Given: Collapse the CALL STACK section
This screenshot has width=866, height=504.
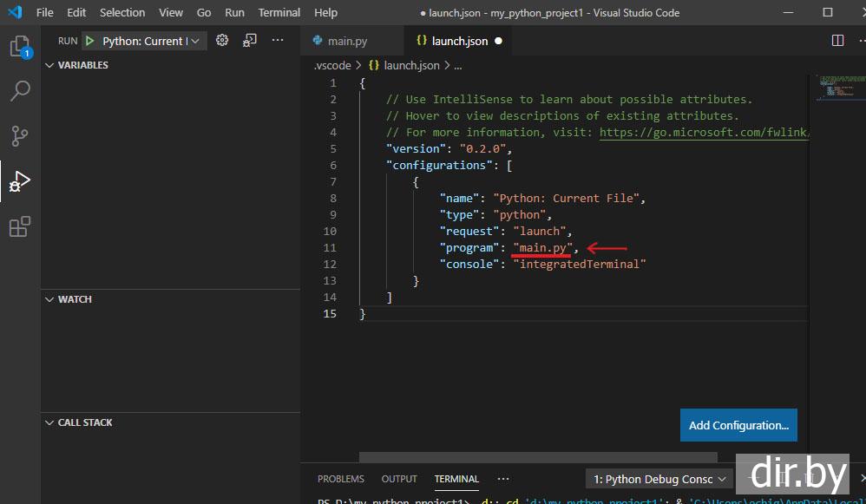Looking at the screenshot, I should [x=84, y=422].
